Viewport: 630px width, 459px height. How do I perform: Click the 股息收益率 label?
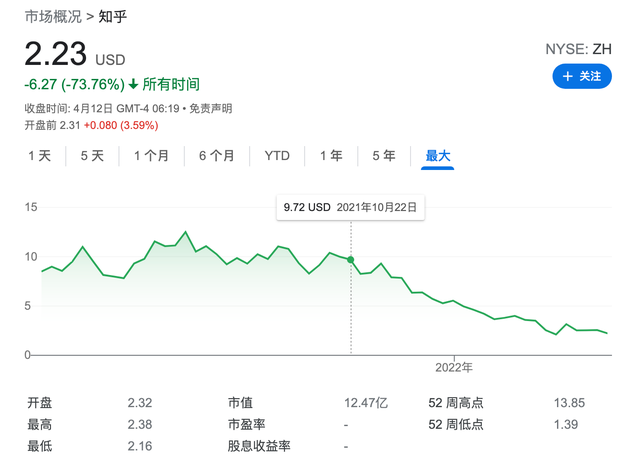[259, 446]
